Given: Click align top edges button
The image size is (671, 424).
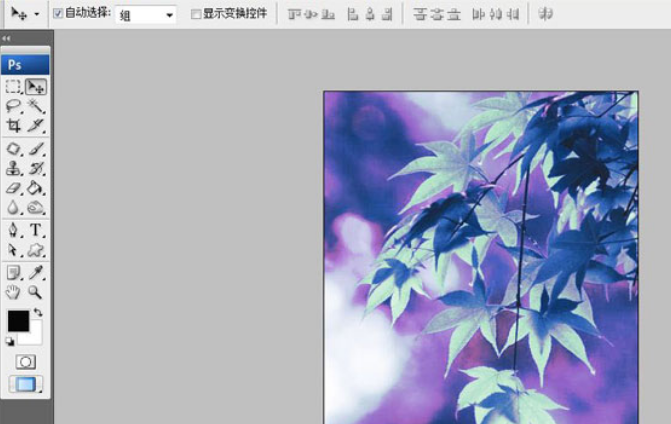Looking at the screenshot, I should [294, 15].
